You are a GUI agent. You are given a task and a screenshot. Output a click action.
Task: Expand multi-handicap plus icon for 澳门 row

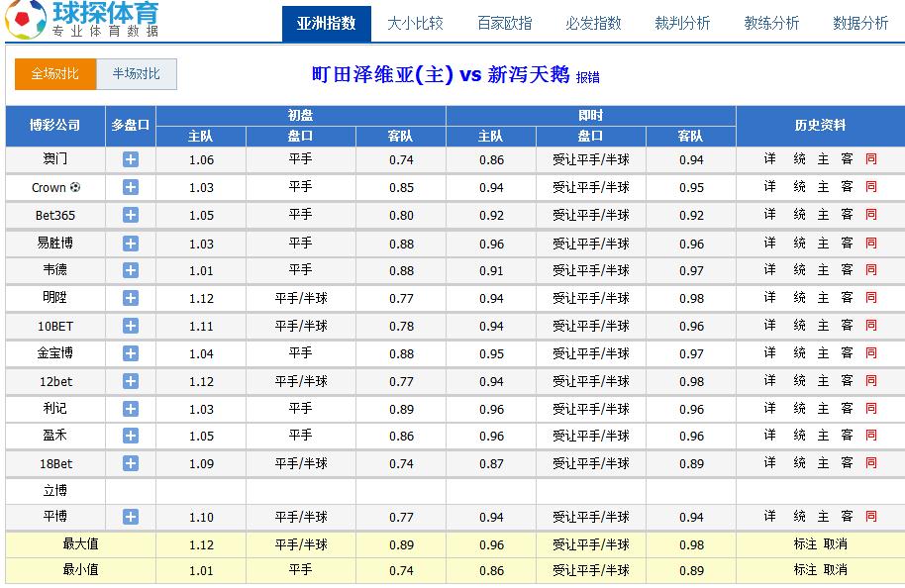(x=131, y=159)
